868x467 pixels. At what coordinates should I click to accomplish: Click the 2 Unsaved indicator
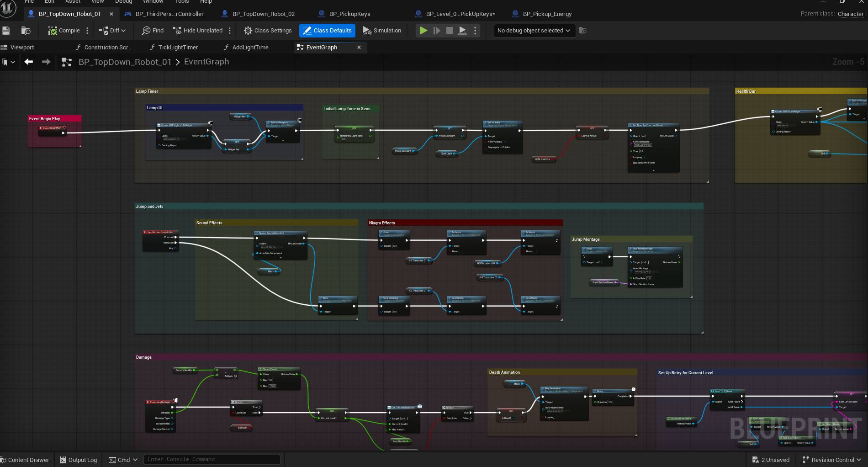(771, 460)
